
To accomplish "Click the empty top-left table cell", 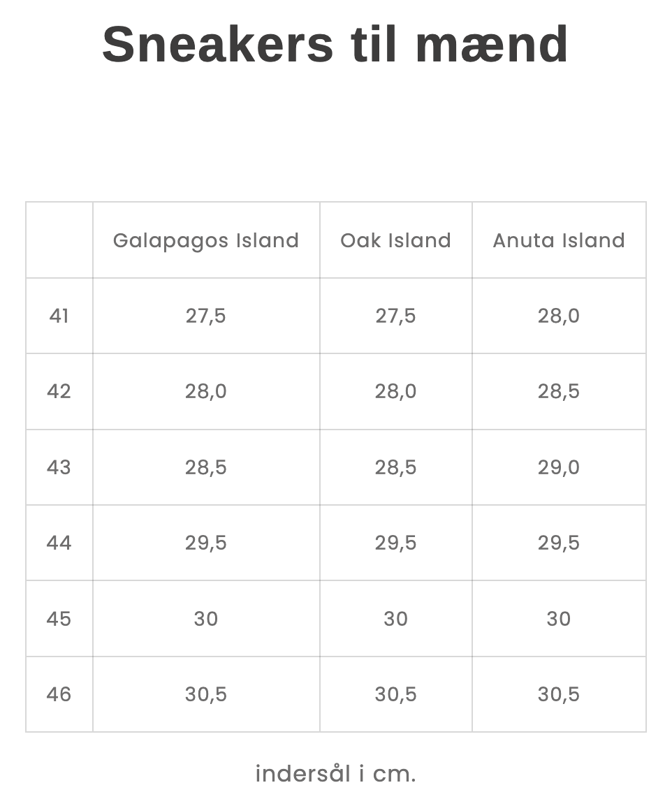I will (59, 240).
